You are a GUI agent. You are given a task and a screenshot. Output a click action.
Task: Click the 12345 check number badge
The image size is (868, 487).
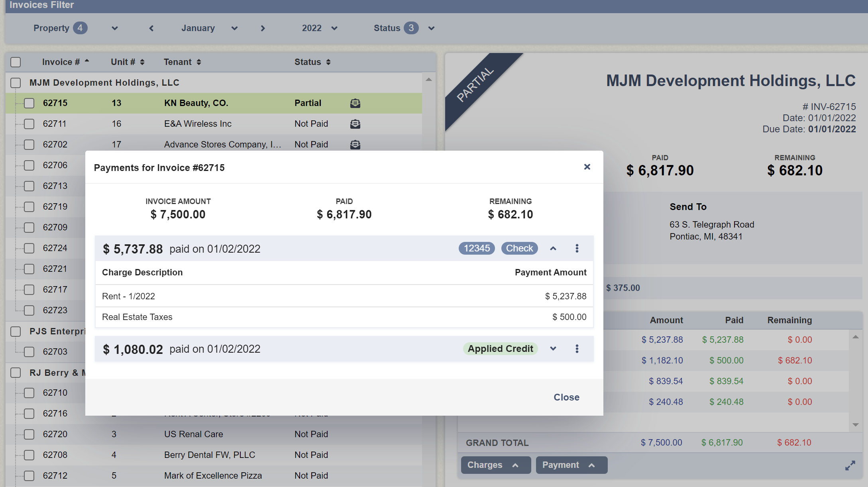coord(477,248)
